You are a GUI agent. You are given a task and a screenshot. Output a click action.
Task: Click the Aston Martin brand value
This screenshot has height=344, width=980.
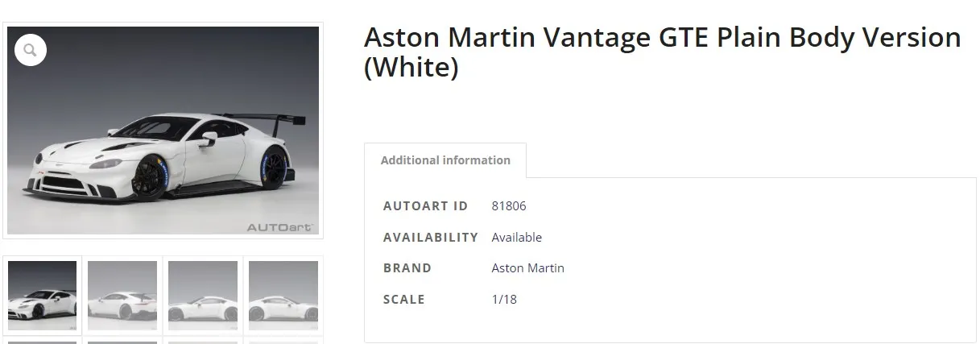527,268
